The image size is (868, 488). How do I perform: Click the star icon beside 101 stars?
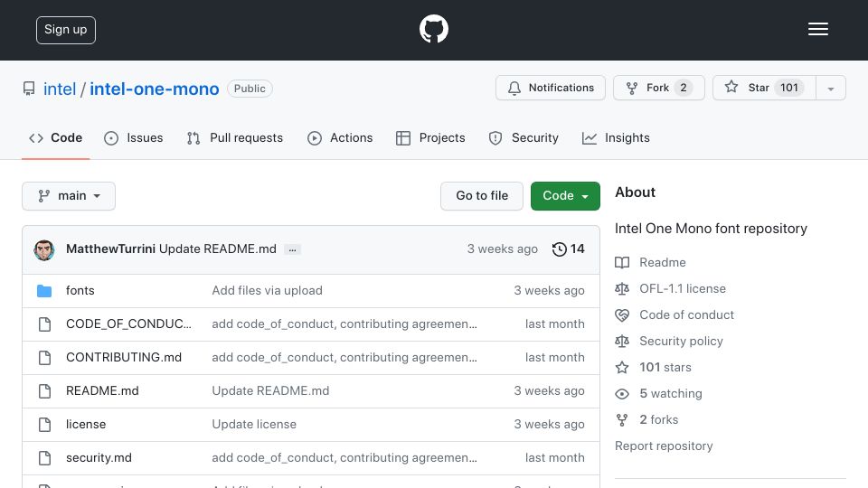[622, 368]
